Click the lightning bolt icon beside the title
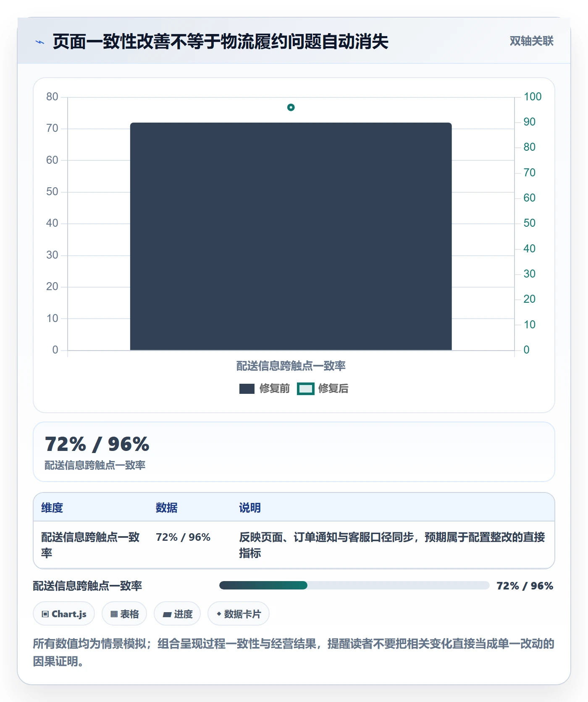The width and height of the screenshot is (588, 702). [40, 42]
